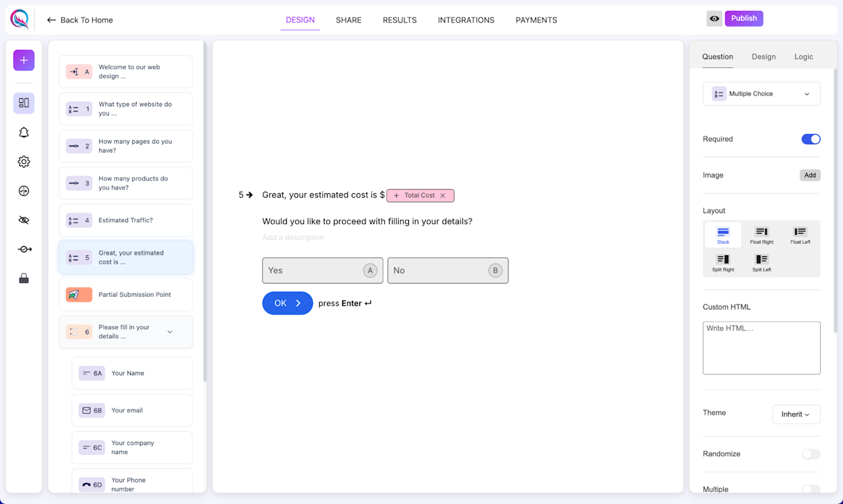Screen dimensions: 843x504
Task: Click Add next to Image
Action: [810, 175]
